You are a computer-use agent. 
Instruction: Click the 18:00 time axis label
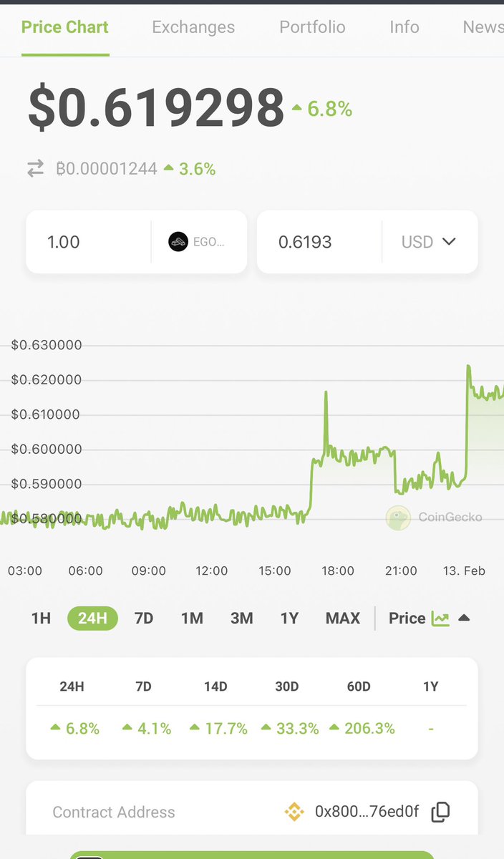337,571
